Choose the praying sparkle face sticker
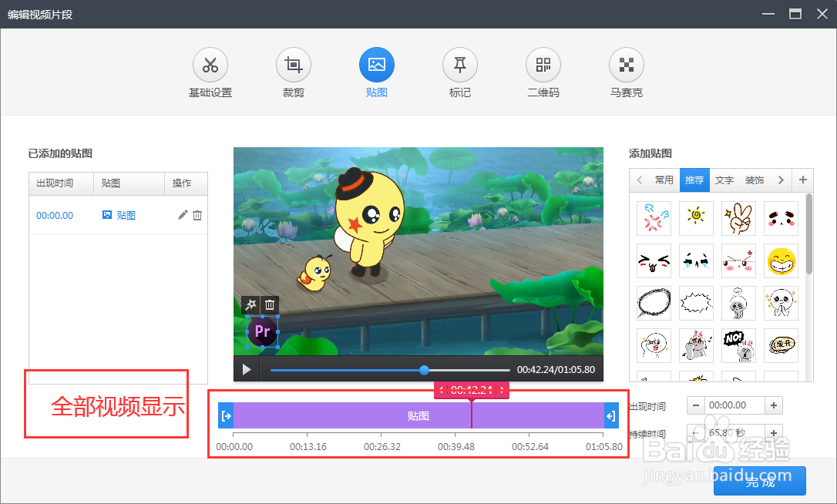The width and height of the screenshot is (837, 504). pyautogui.click(x=781, y=304)
